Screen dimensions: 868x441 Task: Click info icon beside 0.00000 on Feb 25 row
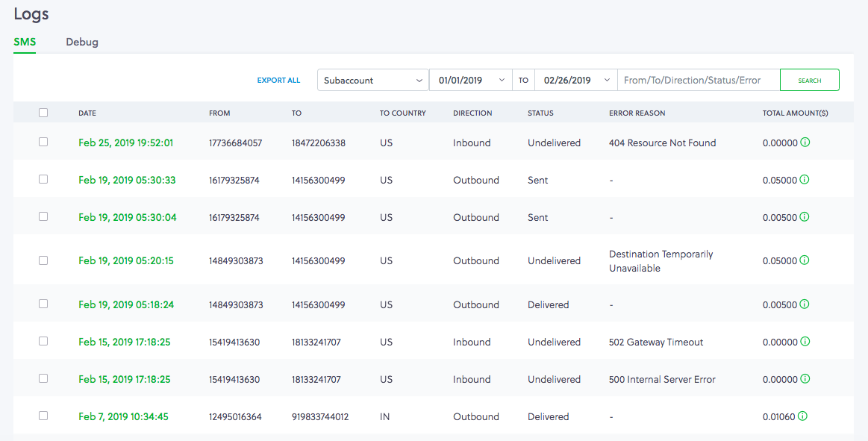pyautogui.click(x=805, y=143)
